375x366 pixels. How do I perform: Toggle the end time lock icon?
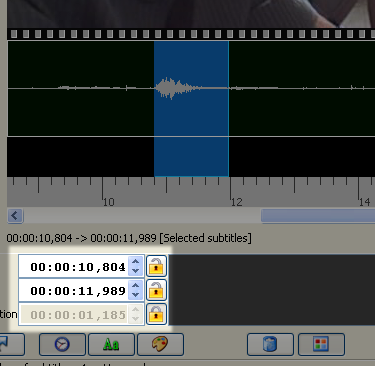point(156,290)
